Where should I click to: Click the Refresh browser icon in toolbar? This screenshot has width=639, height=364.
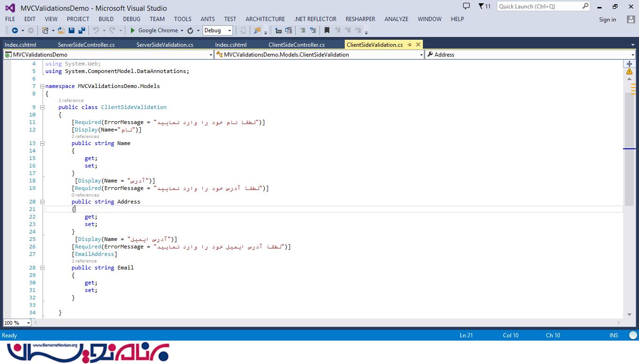coord(190,30)
